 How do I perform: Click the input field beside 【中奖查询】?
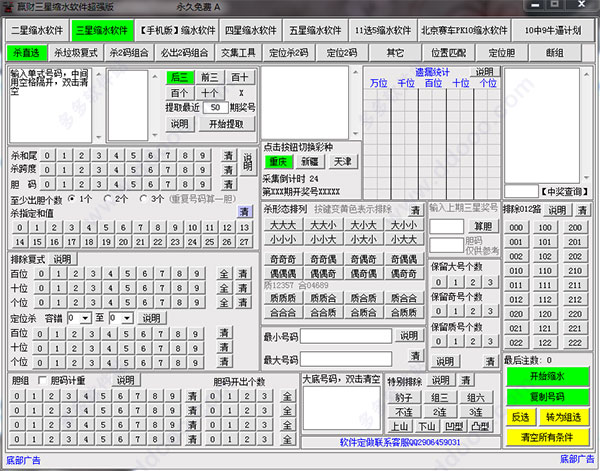[521, 191]
